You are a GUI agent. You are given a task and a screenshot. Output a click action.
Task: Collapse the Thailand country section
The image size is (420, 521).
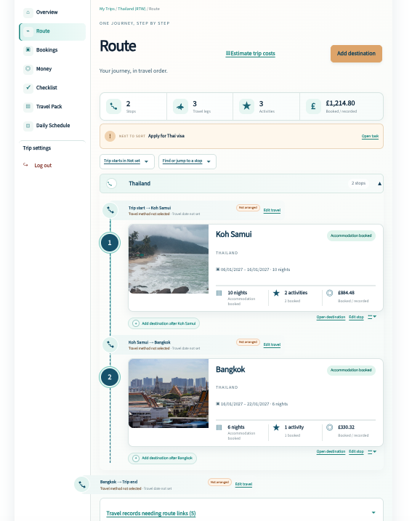tap(379, 183)
